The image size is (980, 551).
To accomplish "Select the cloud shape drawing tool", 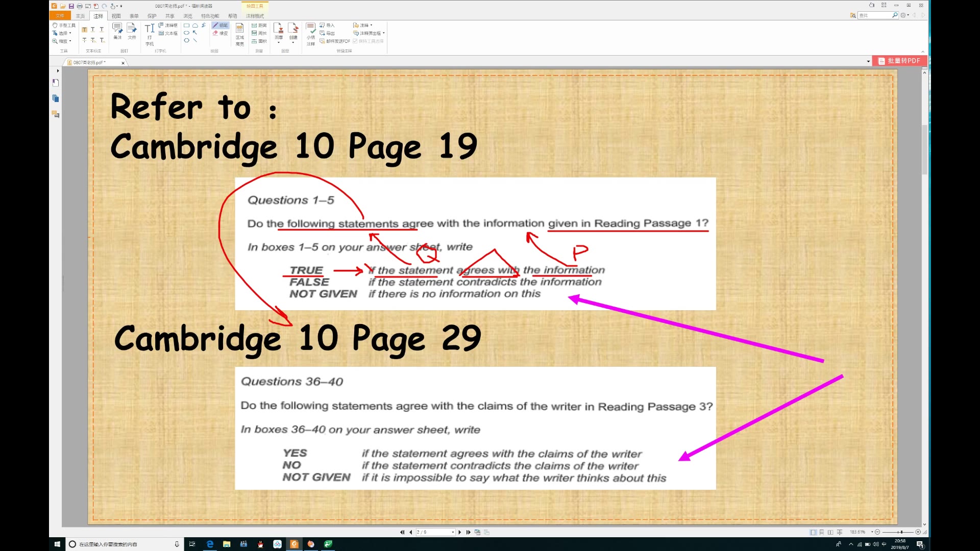I will pyautogui.click(x=195, y=25).
